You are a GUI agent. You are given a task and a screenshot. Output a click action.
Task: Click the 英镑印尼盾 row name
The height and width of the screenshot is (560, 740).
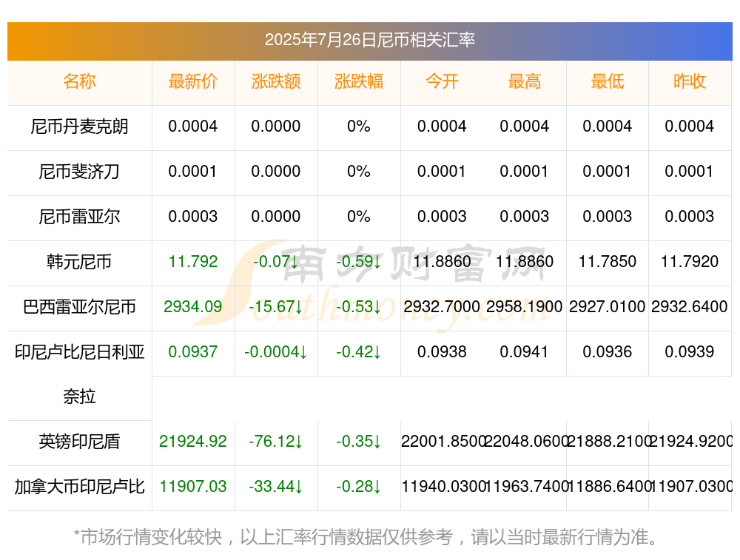coord(79,442)
